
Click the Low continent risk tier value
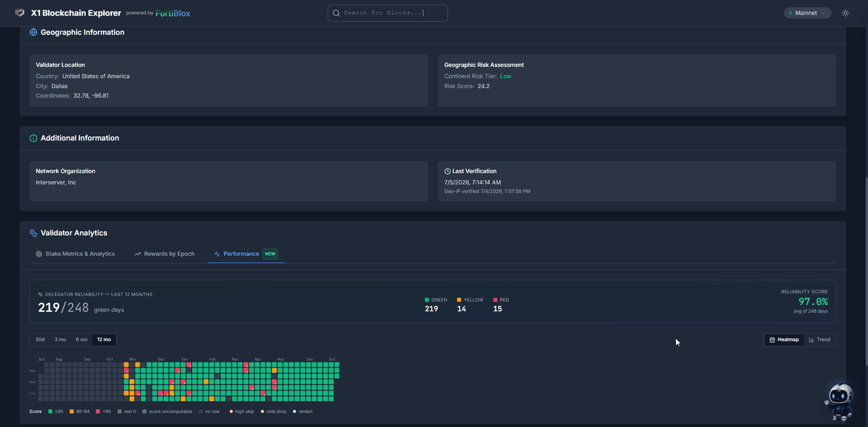(x=505, y=77)
